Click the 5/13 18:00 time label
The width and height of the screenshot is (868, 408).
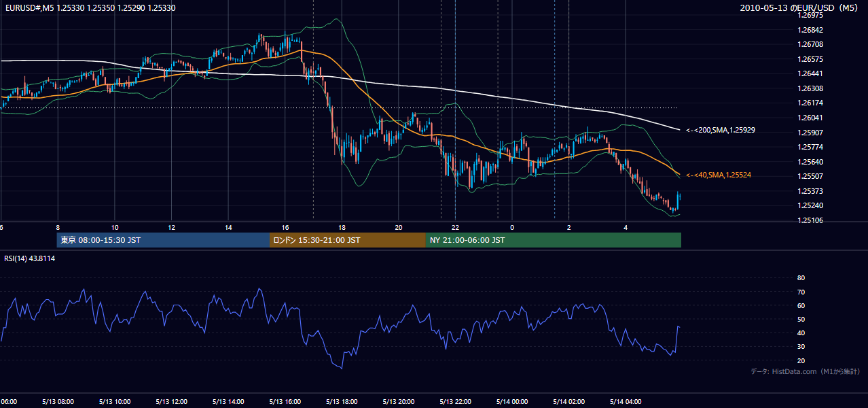[x=342, y=401]
